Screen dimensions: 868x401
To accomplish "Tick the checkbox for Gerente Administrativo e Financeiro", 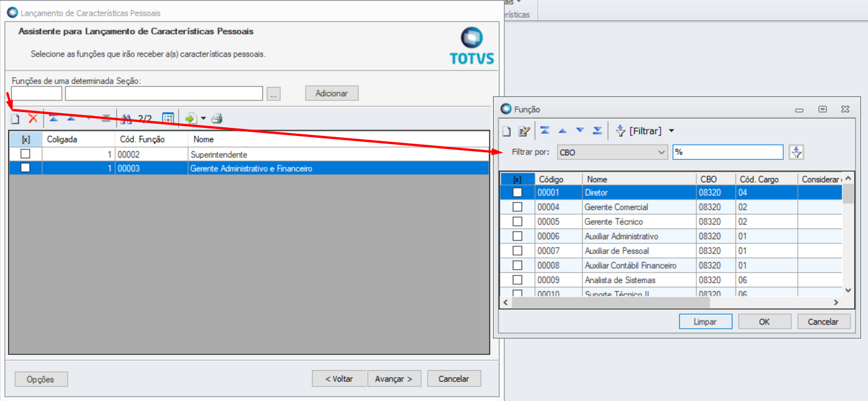I will pos(25,168).
